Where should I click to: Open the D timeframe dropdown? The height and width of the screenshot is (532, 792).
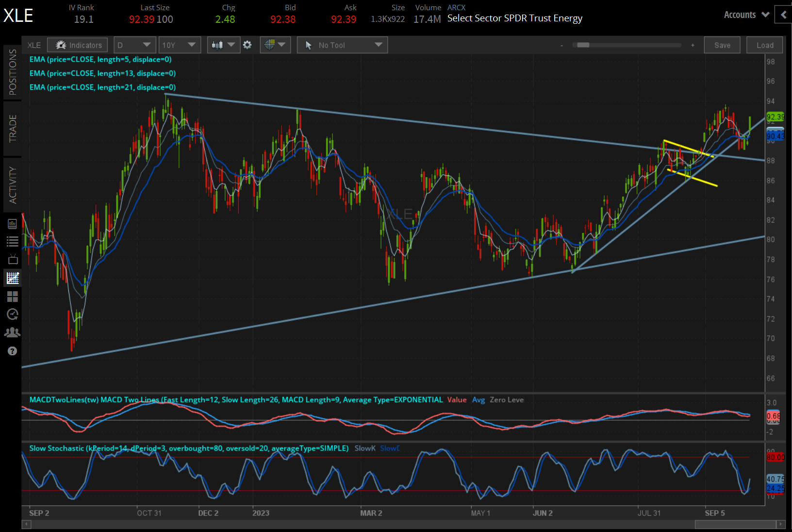click(x=134, y=45)
